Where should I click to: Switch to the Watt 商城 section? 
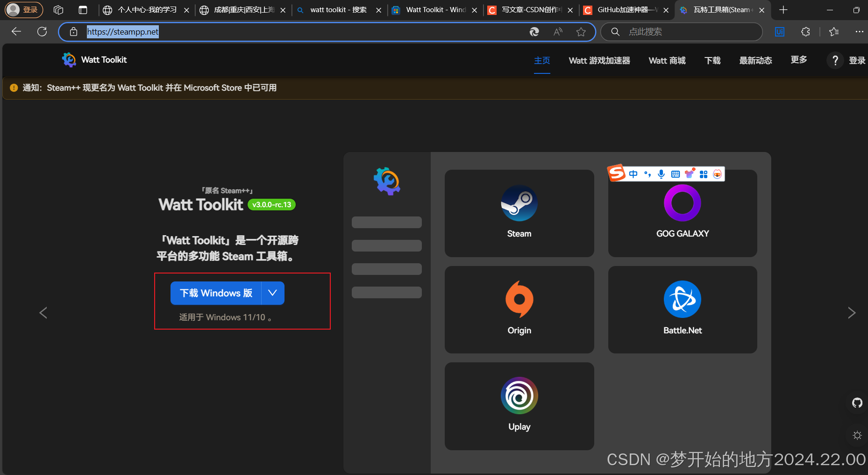click(x=667, y=60)
